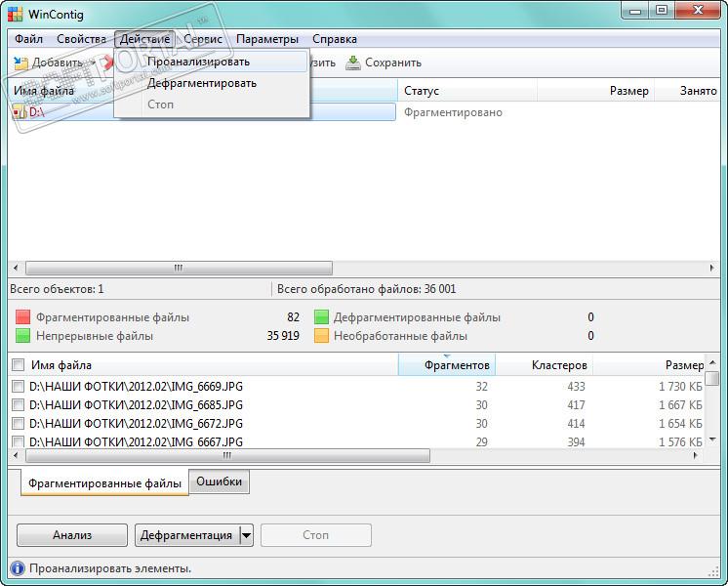Click the upper list scroll-right arrow

pyautogui.click(x=712, y=268)
